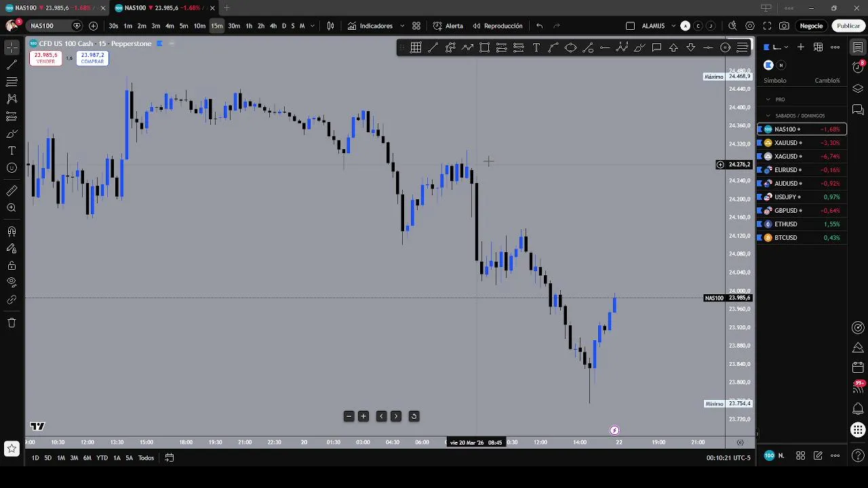Select XAUUSD in the watchlist
Viewport: 868px width, 488px height.
click(x=802, y=143)
